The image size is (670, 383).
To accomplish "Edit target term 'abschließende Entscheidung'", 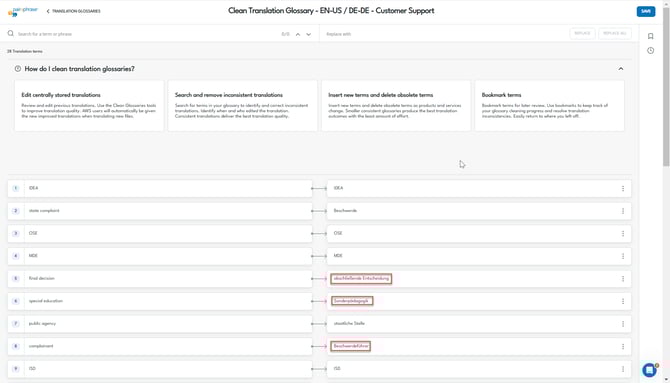I will coord(361,279).
